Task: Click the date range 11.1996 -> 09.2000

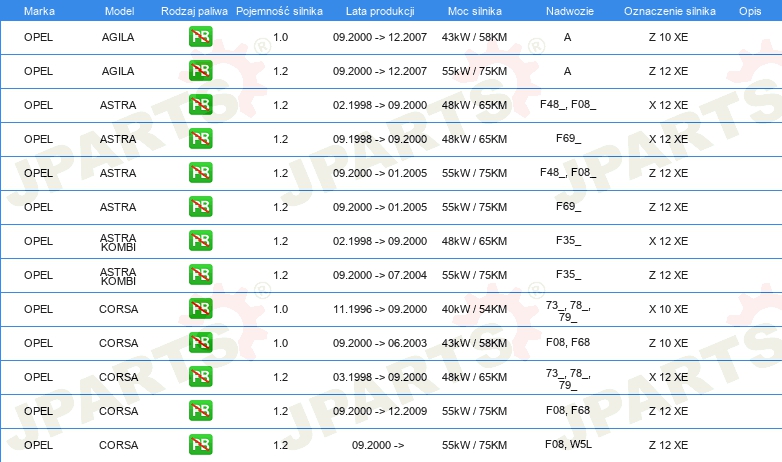Action: pyautogui.click(x=380, y=309)
